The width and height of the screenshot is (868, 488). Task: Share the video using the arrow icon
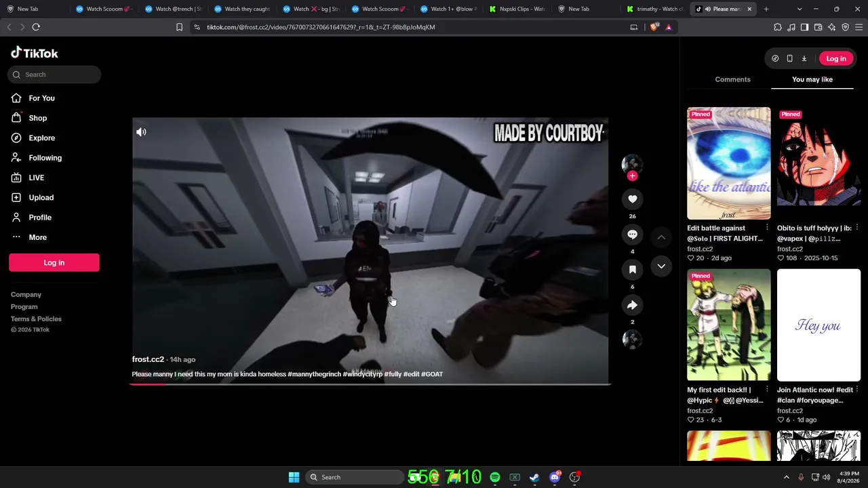click(632, 305)
